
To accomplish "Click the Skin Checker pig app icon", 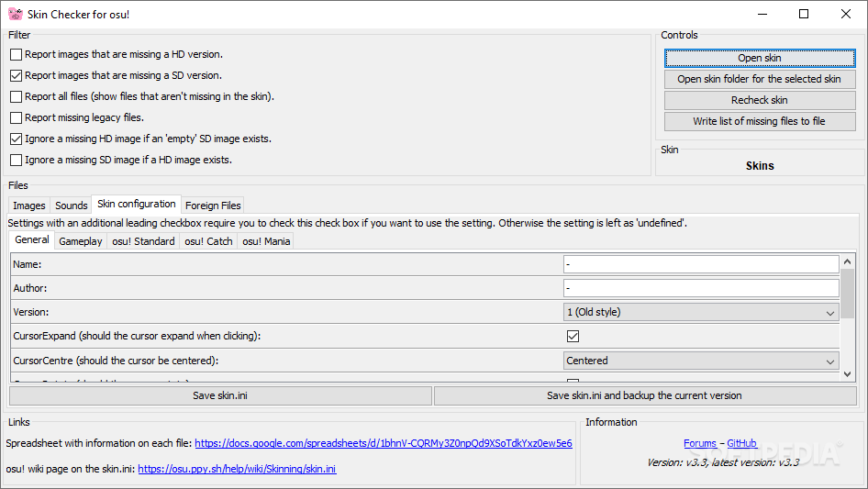I will [x=16, y=14].
